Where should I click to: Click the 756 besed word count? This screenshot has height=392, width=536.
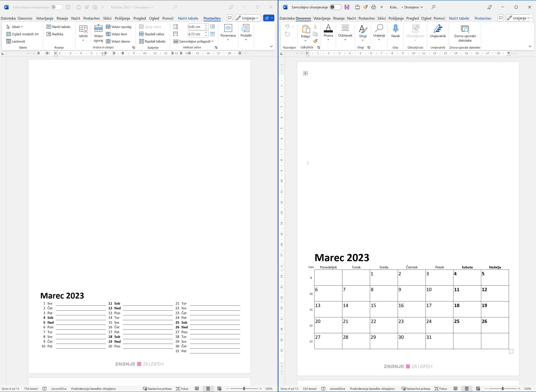pos(31,389)
